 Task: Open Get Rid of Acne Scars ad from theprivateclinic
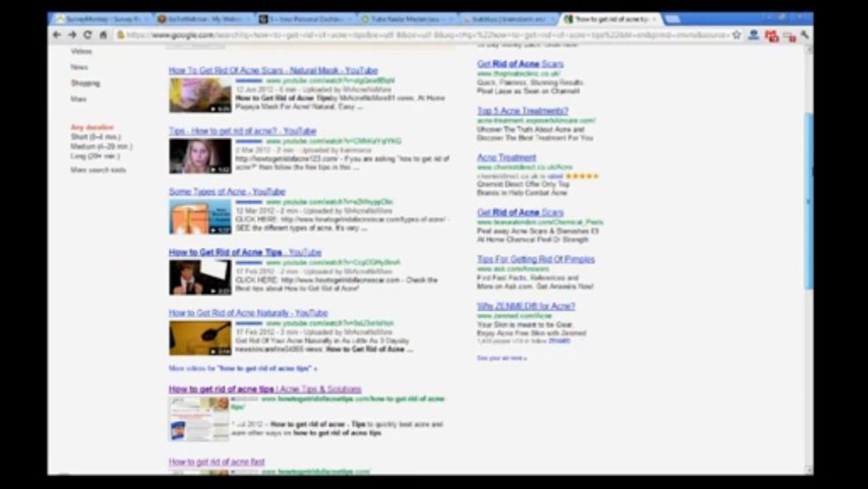[520, 65]
